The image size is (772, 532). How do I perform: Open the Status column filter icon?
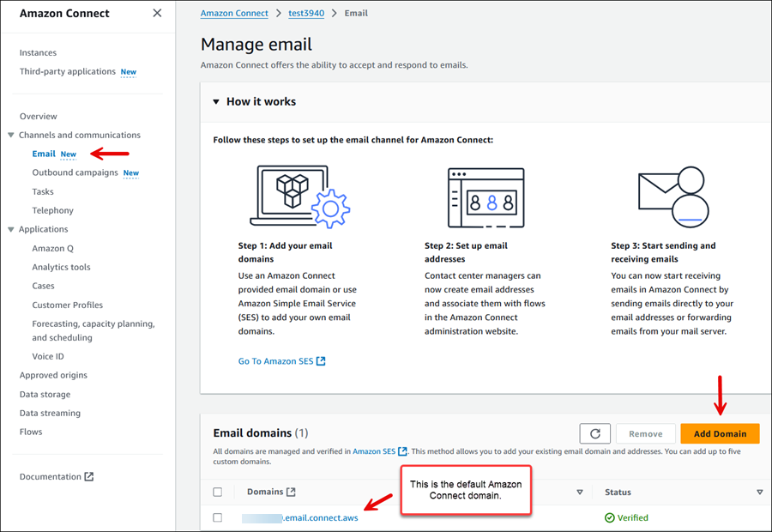758,492
